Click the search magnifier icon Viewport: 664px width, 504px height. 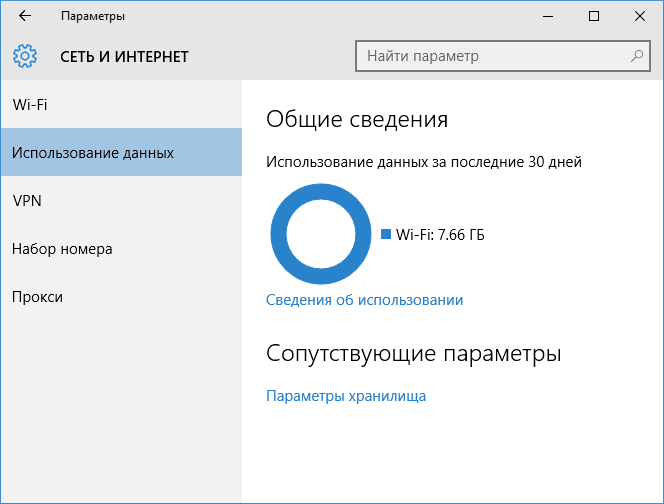(637, 56)
